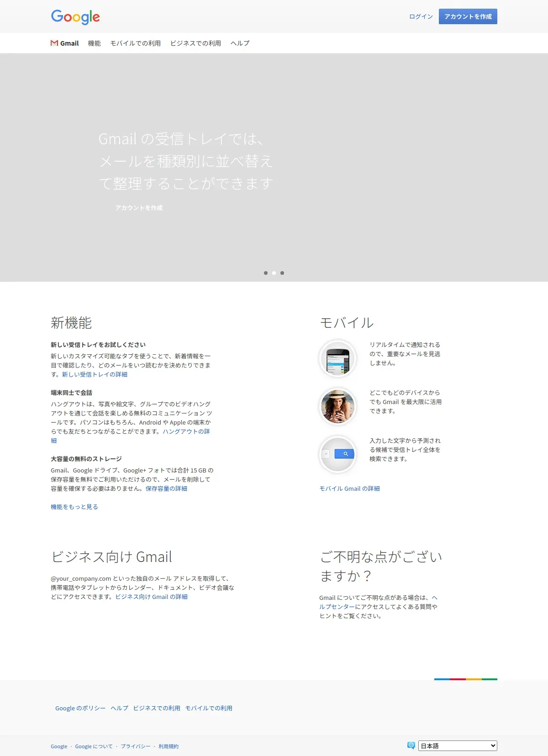Select the first carousel dot
548x756 pixels.
[266, 273]
